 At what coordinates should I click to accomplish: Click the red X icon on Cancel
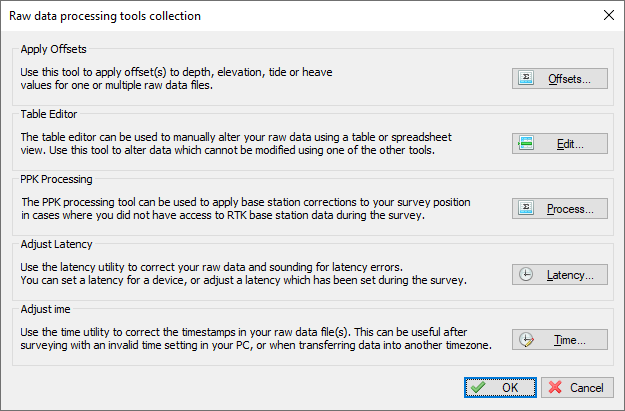click(555, 387)
